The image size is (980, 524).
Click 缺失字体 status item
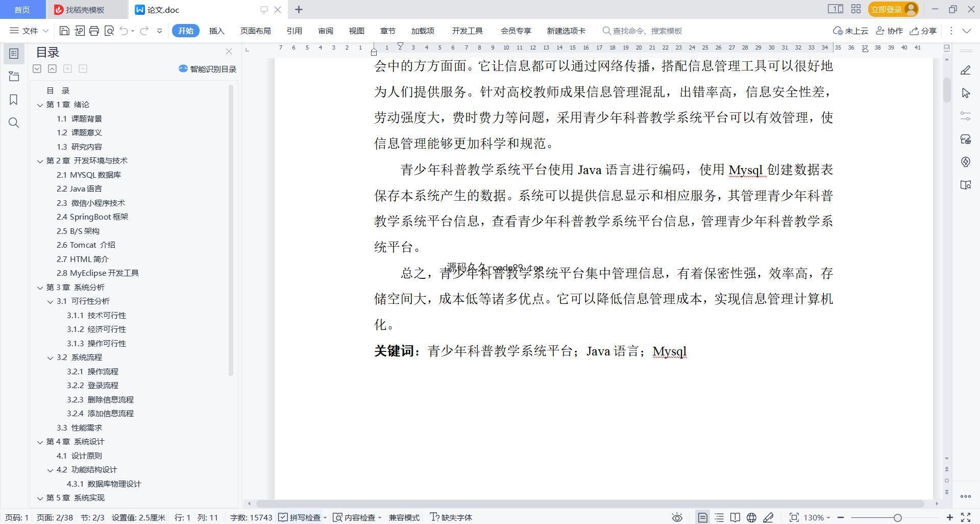coord(451,517)
